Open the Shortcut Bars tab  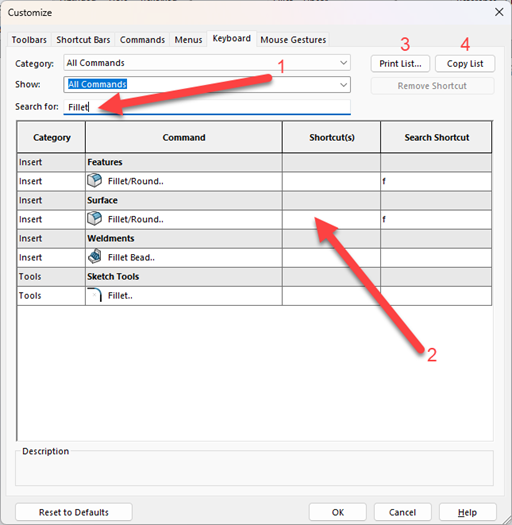click(x=83, y=40)
